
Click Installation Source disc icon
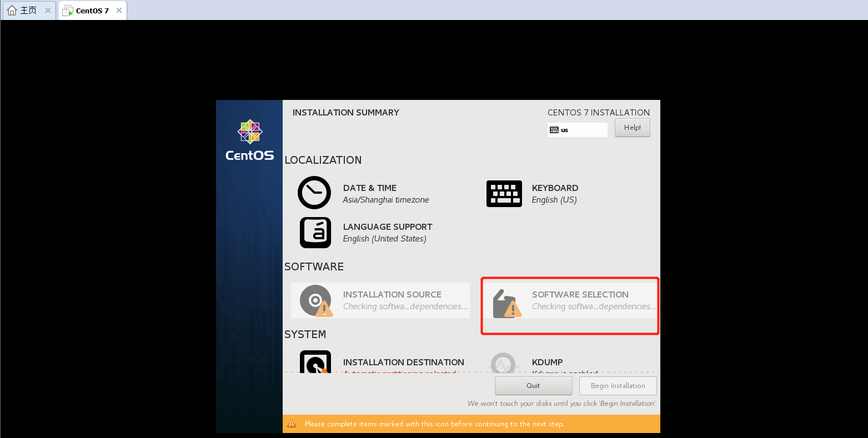coord(316,301)
